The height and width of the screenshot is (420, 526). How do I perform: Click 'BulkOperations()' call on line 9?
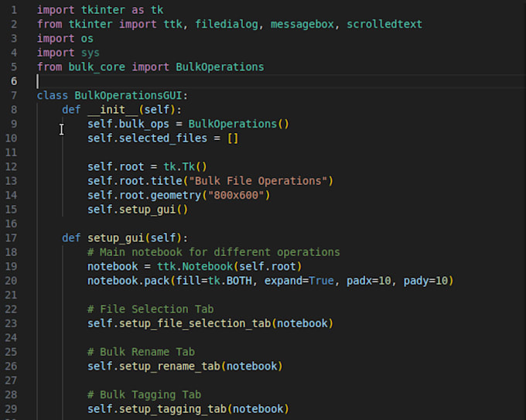click(238, 124)
